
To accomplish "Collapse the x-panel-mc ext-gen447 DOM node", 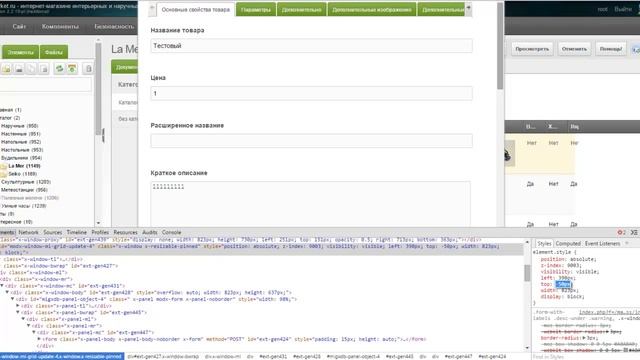I will 34,332.
